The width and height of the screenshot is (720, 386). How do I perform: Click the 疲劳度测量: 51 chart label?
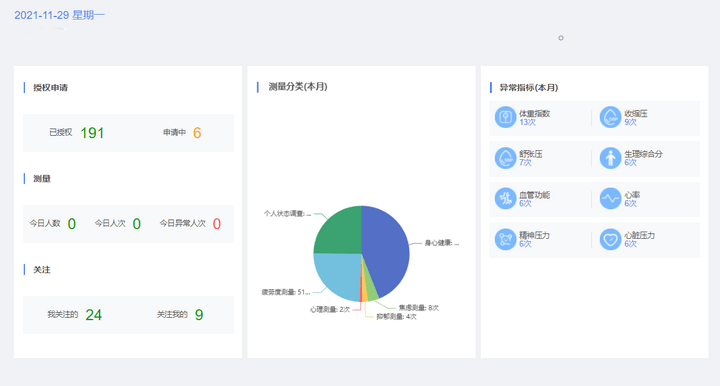(286, 292)
